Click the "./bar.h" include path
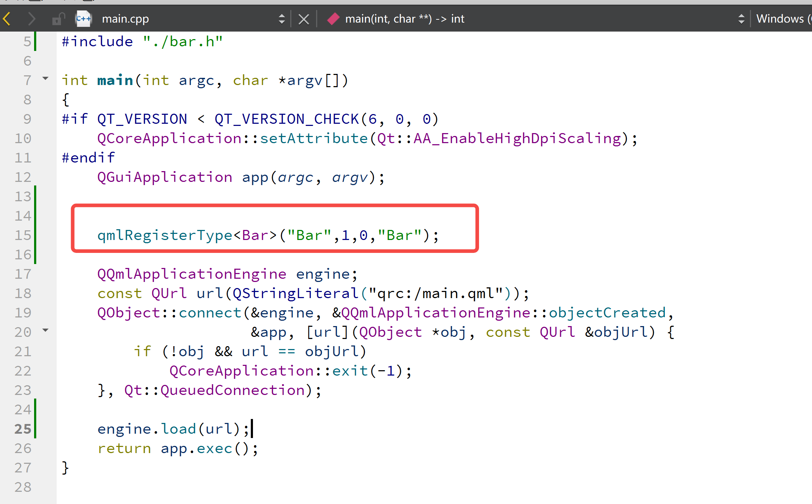The image size is (812, 504). click(183, 42)
